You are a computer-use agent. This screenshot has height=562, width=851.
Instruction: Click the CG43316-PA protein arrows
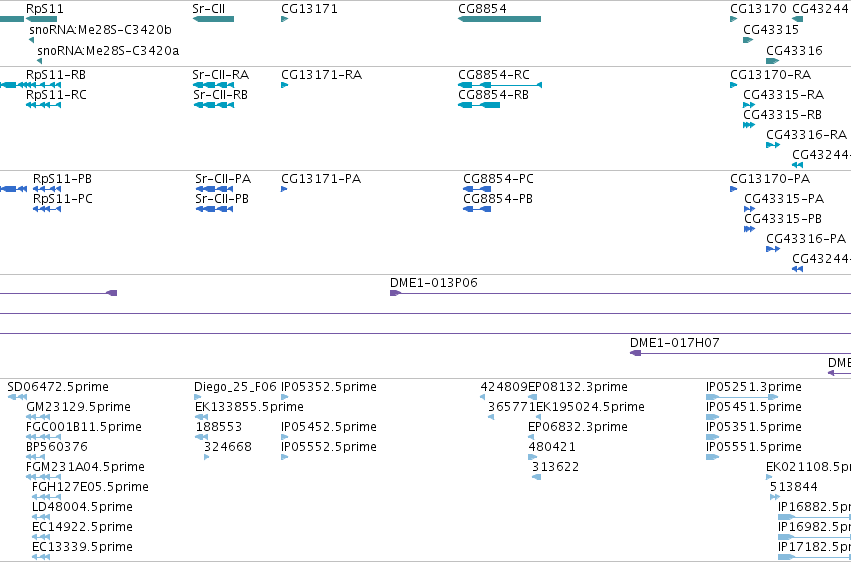click(x=773, y=249)
